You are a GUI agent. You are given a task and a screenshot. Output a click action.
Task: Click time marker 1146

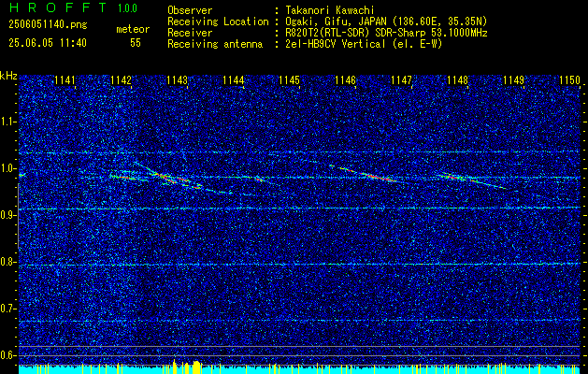point(345,80)
